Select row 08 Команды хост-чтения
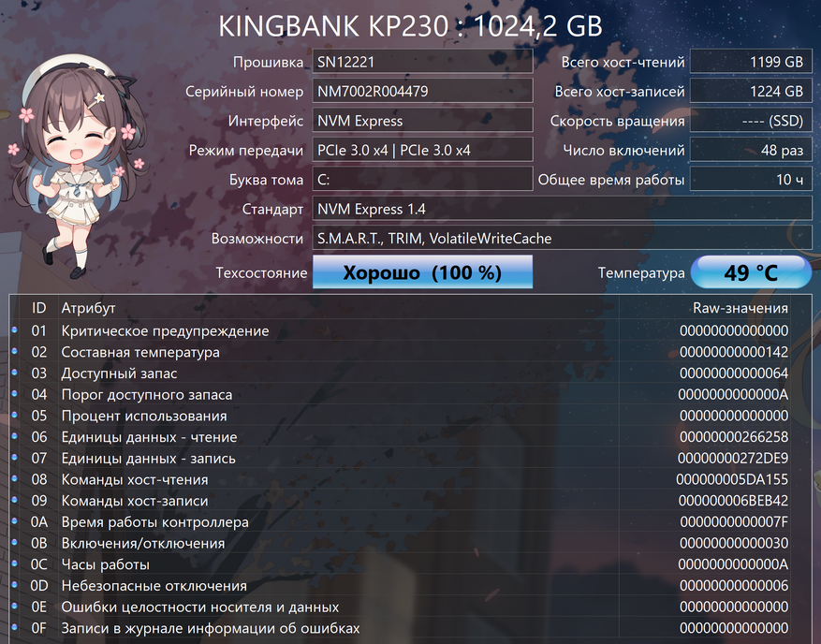The width and height of the screenshot is (821, 644). click(410, 479)
